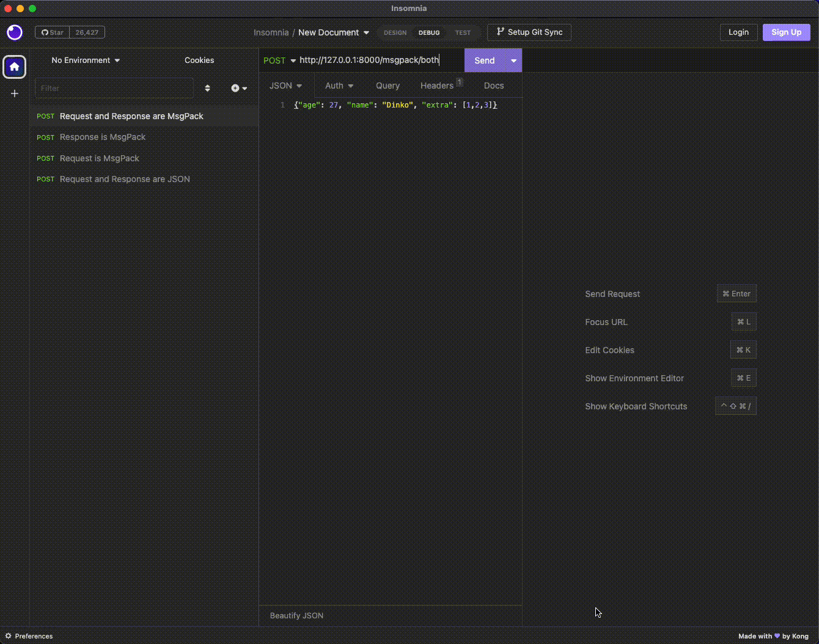Switch to the DEBUG view
This screenshot has width=819, height=644.
point(429,33)
